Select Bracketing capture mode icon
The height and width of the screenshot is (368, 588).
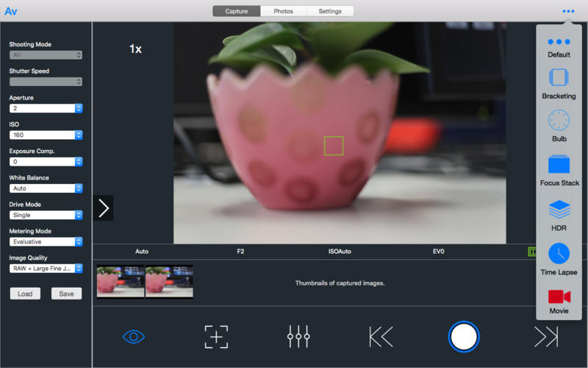pos(559,78)
